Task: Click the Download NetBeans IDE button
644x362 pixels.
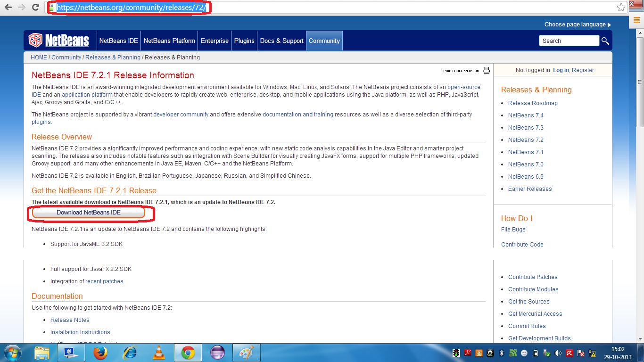Action: (89, 213)
